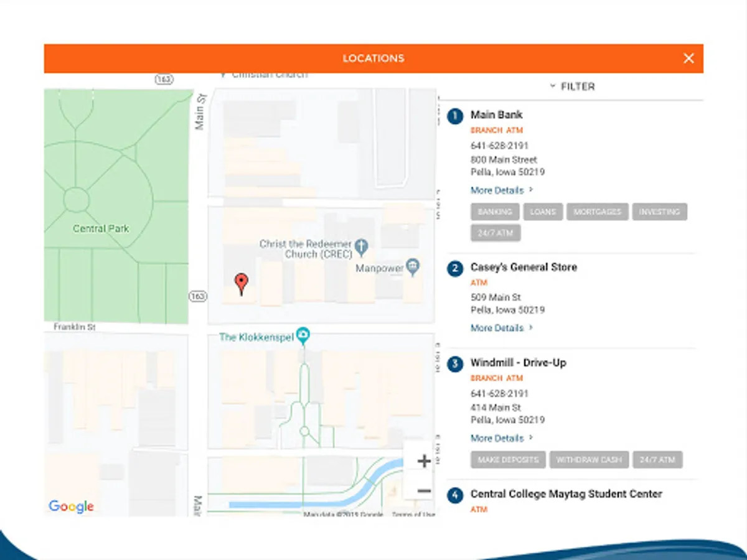Screen dimensions: 747x560
Task: Click the red map pin marker
Action: [x=242, y=284]
